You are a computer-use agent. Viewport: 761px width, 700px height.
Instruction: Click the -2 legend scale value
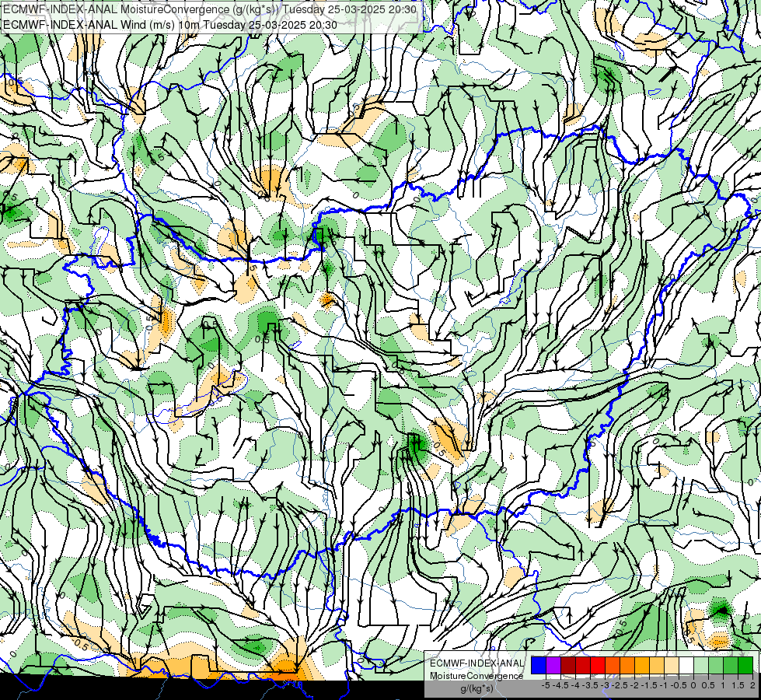(634, 685)
